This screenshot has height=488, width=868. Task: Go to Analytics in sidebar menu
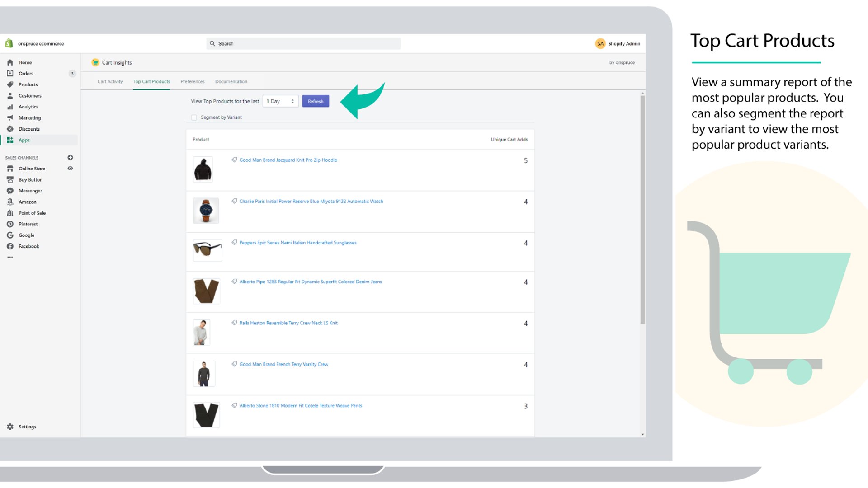point(28,107)
